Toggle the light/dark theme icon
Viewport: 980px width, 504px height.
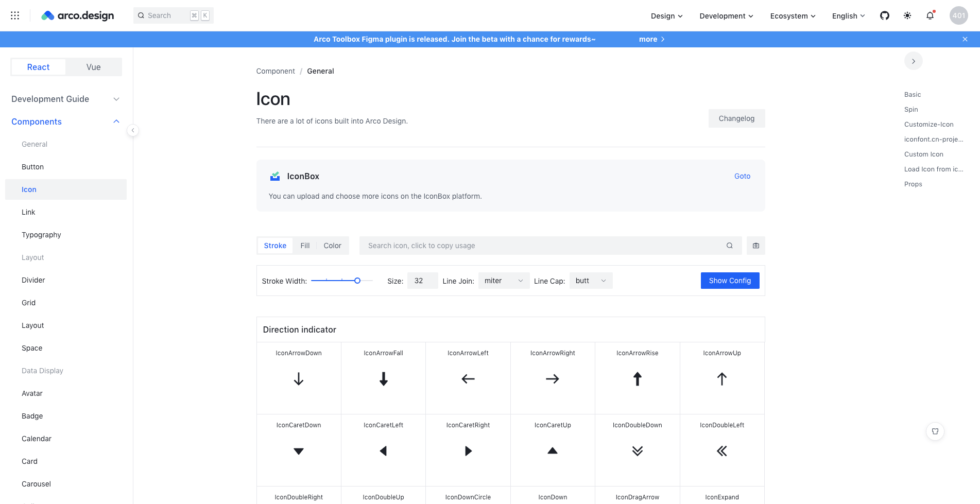coord(907,15)
